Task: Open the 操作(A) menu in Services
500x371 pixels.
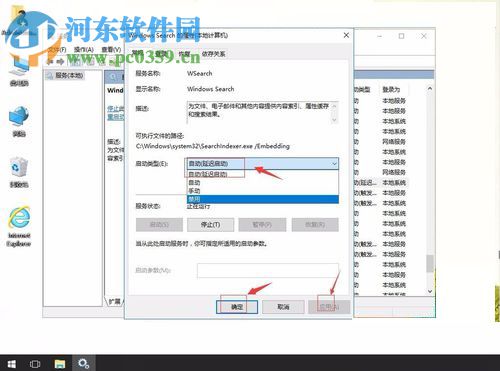Action: click(x=84, y=49)
